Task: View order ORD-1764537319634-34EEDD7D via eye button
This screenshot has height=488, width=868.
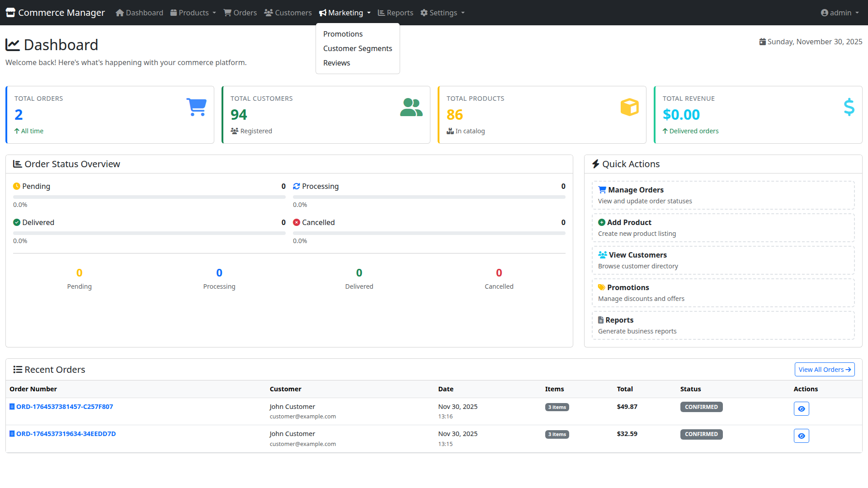Action: [801, 436]
